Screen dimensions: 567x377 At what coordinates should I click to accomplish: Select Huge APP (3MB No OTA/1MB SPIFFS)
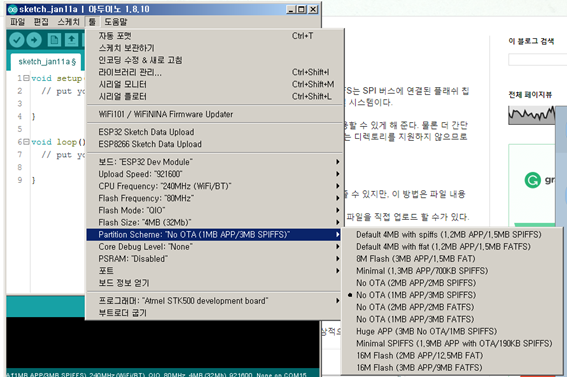pyautogui.click(x=452, y=331)
